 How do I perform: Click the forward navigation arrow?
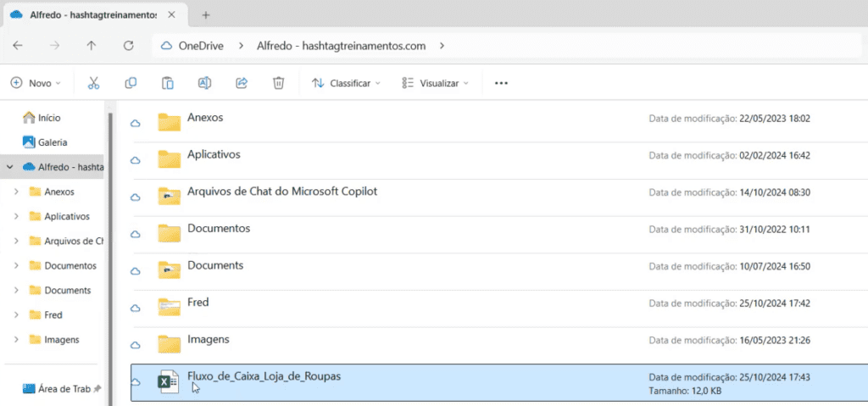[x=54, y=46]
